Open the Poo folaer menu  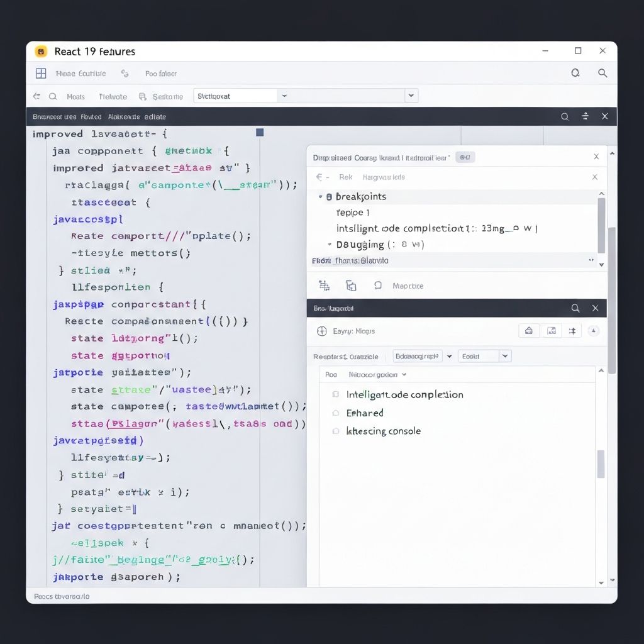tap(161, 74)
